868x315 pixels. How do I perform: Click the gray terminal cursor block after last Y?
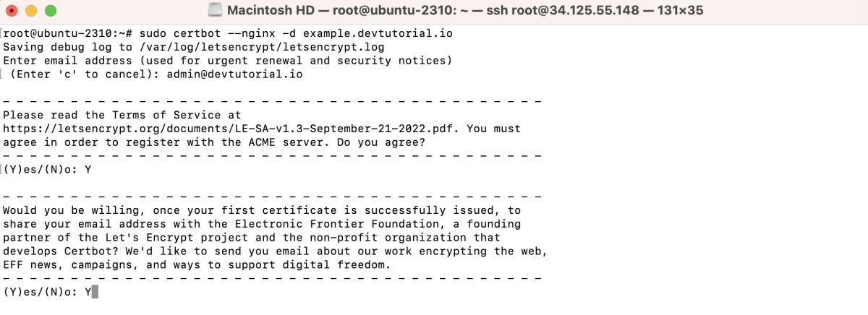click(94, 292)
